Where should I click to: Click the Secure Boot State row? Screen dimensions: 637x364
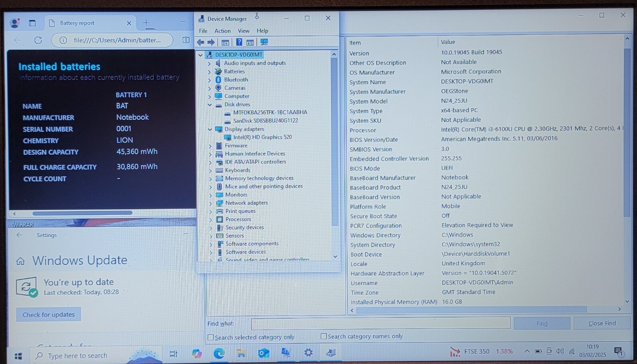point(486,216)
